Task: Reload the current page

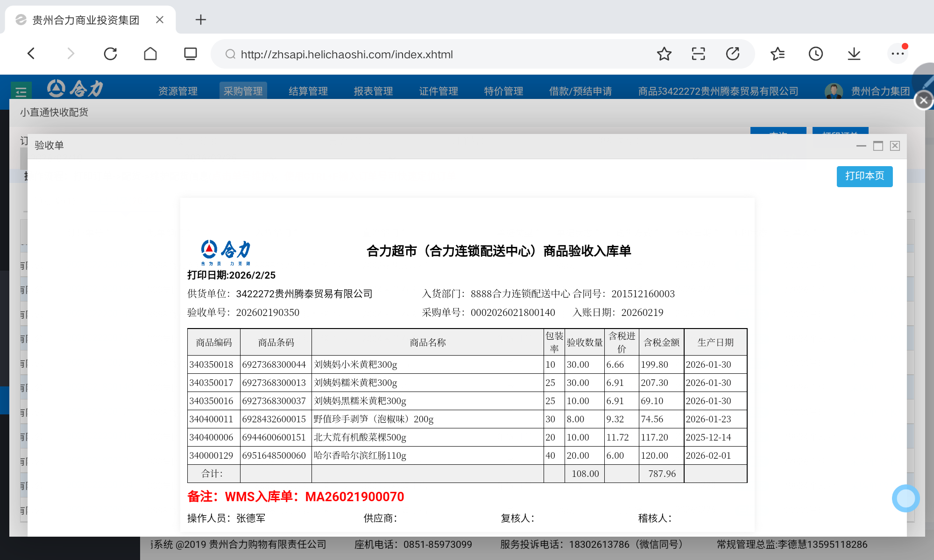Action: (110, 54)
